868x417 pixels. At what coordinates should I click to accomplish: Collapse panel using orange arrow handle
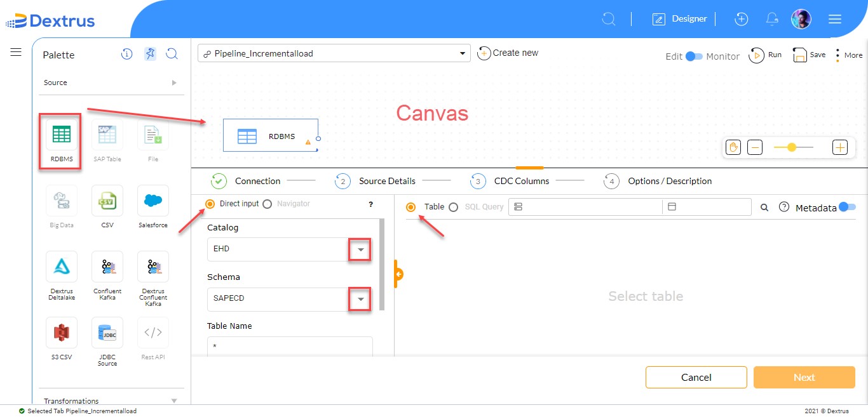(399, 274)
